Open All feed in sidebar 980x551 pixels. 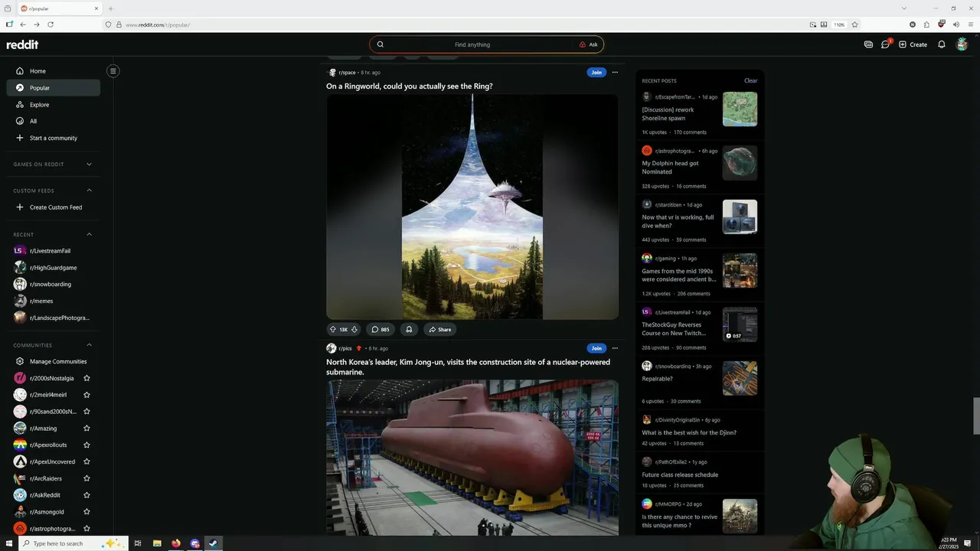pyautogui.click(x=53, y=121)
